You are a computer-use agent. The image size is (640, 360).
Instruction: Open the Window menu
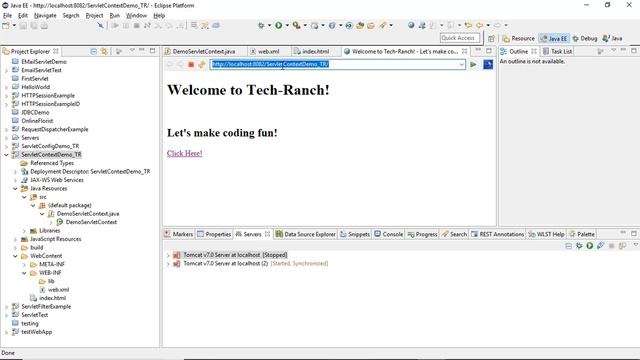coord(136,16)
